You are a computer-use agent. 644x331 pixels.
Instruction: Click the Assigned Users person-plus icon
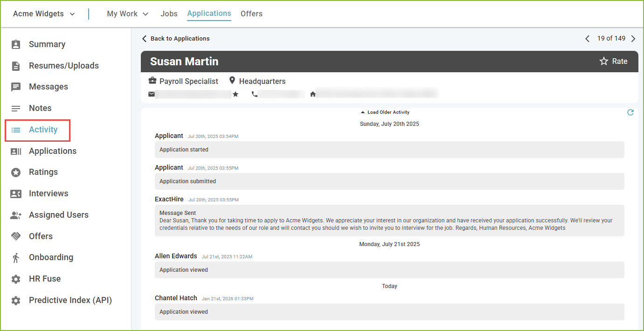16,215
